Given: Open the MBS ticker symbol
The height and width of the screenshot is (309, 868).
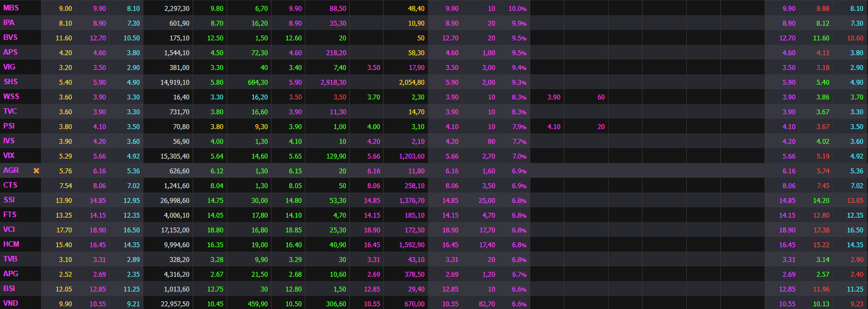Looking at the screenshot, I should (x=11, y=8).
